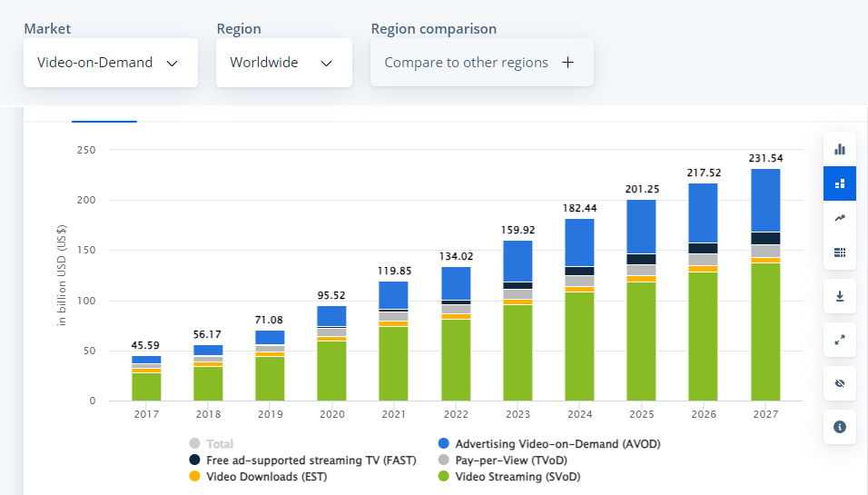This screenshot has height=495, width=868.
Task: Download the chart data
Action: 840,296
